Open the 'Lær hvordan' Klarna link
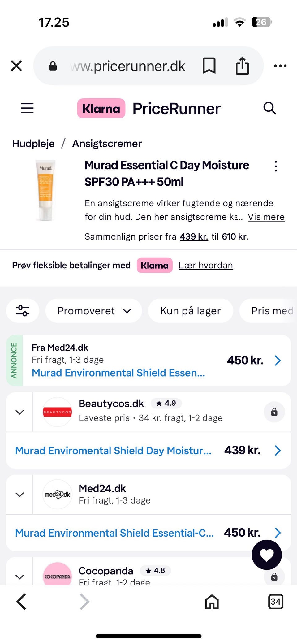The height and width of the screenshot is (644, 297). (x=206, y=265)
